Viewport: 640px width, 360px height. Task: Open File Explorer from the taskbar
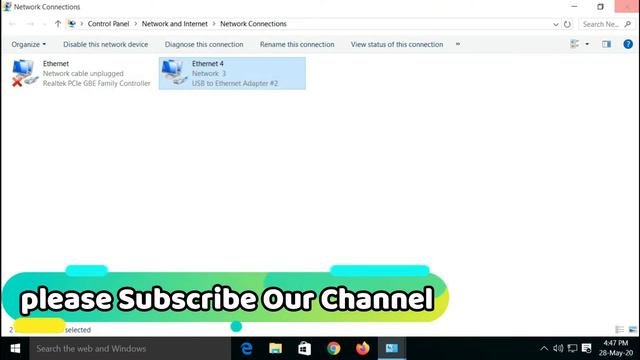point(276,349)
